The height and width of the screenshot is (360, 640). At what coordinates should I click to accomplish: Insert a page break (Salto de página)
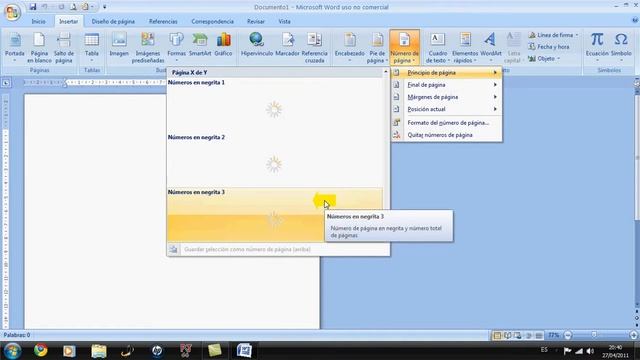(64, 48)
